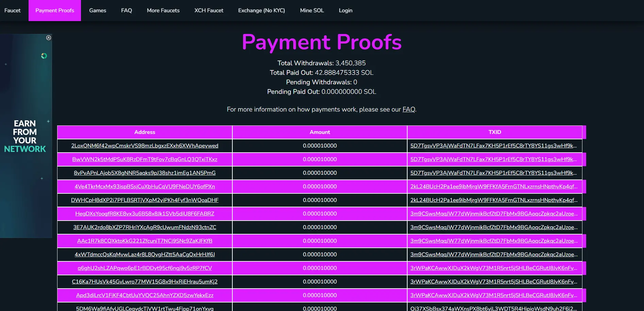This screenshot has width=644, height=311.
Task: Open address 2LoxQNM6f42wpCmskrVS98mz link
Action: click(x=145, y=146)
